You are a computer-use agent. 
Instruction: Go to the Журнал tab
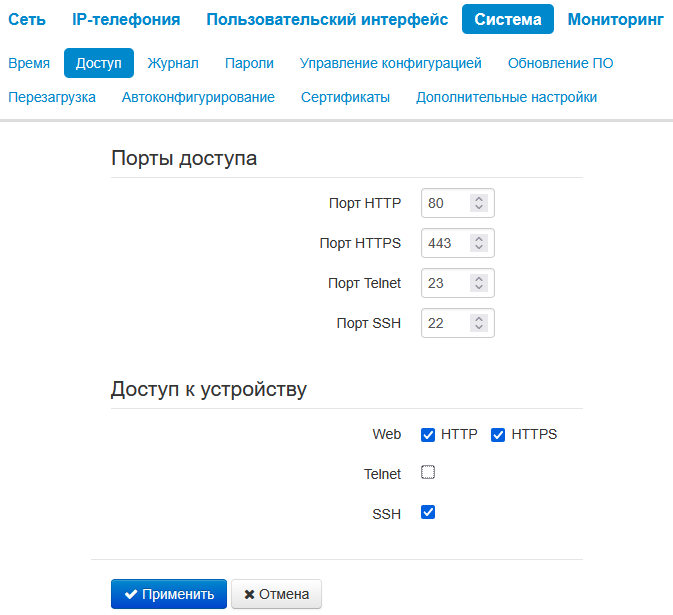[x=173, y=63]
